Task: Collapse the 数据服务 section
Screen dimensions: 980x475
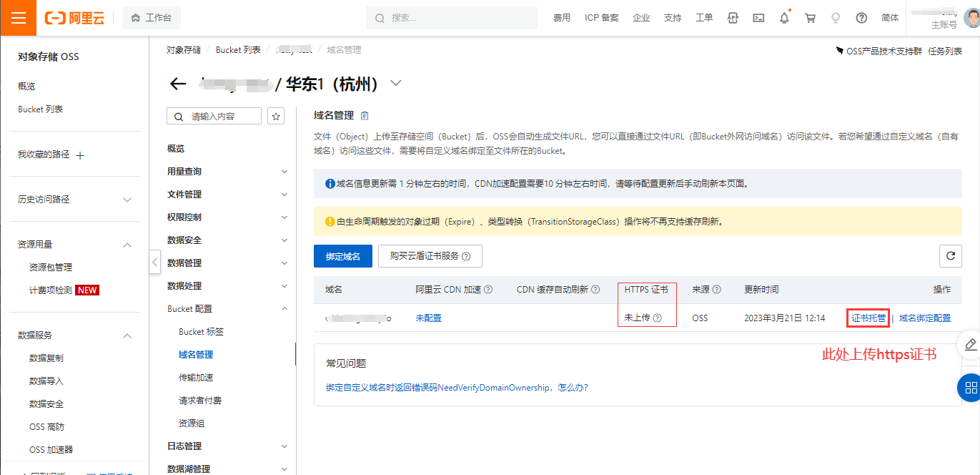Action: point(127,336)
